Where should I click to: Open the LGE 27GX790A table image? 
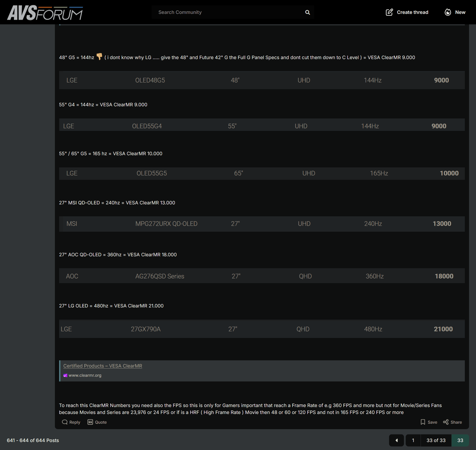[x=262, y=329]
